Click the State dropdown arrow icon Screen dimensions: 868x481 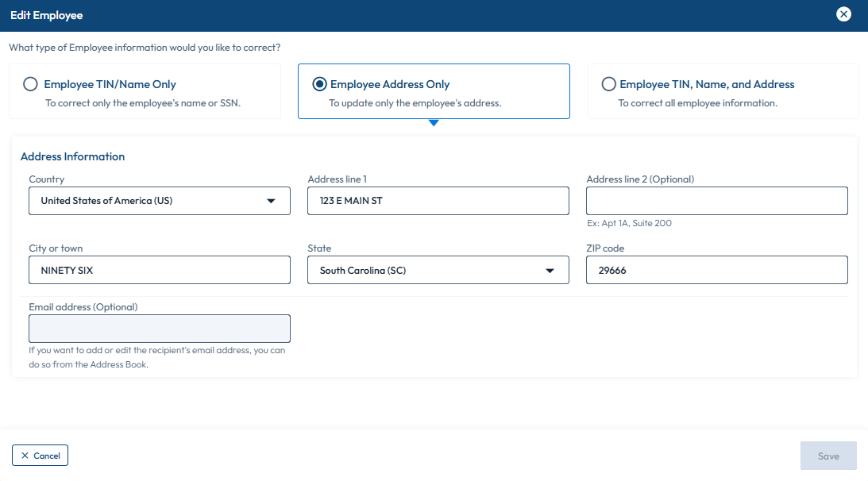click(x=549, y=270)
